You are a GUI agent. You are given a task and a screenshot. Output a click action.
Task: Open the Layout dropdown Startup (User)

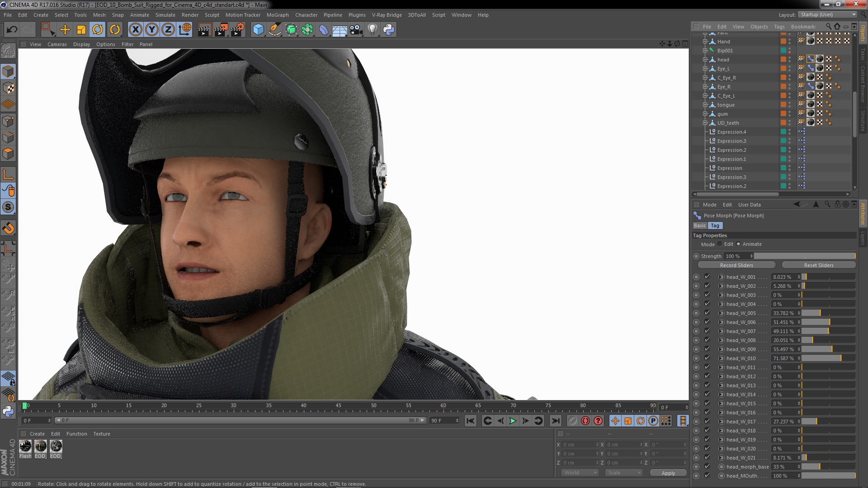click(827, 14)
